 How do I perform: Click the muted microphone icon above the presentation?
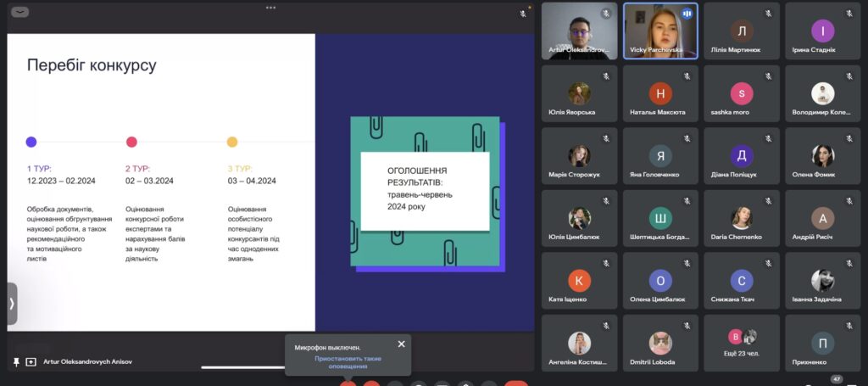523,14
